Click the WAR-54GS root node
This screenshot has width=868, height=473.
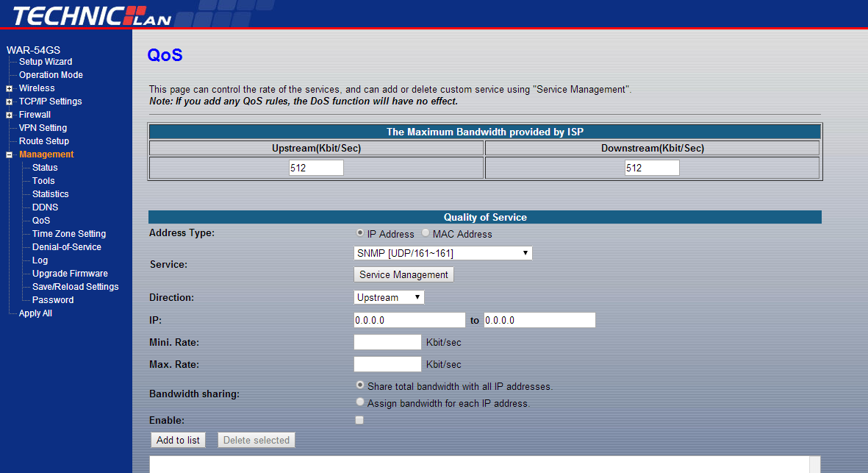(33, 50)
